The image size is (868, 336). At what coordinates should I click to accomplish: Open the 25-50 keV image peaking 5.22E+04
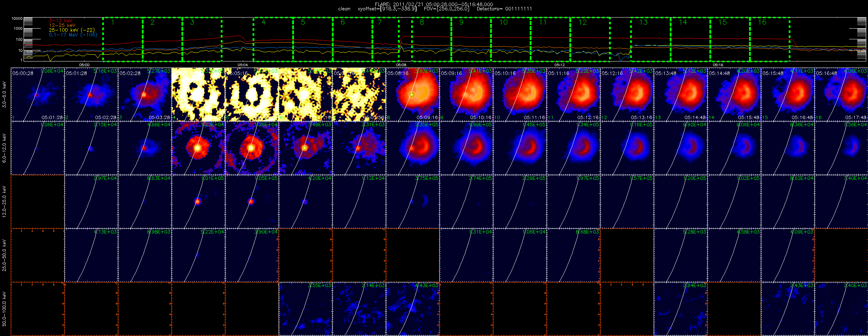click(198, 255)
